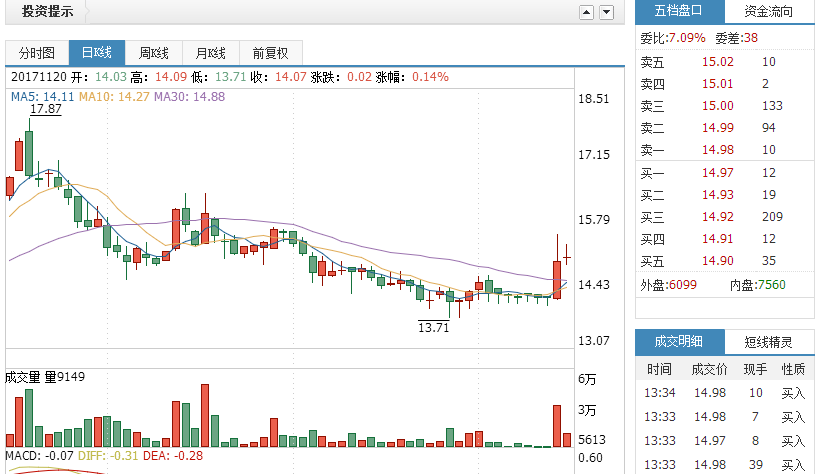Open the 周K线 weekly chart tab
Image resolution: width=821 pixels, height=474 pixels.
(154, 53)
